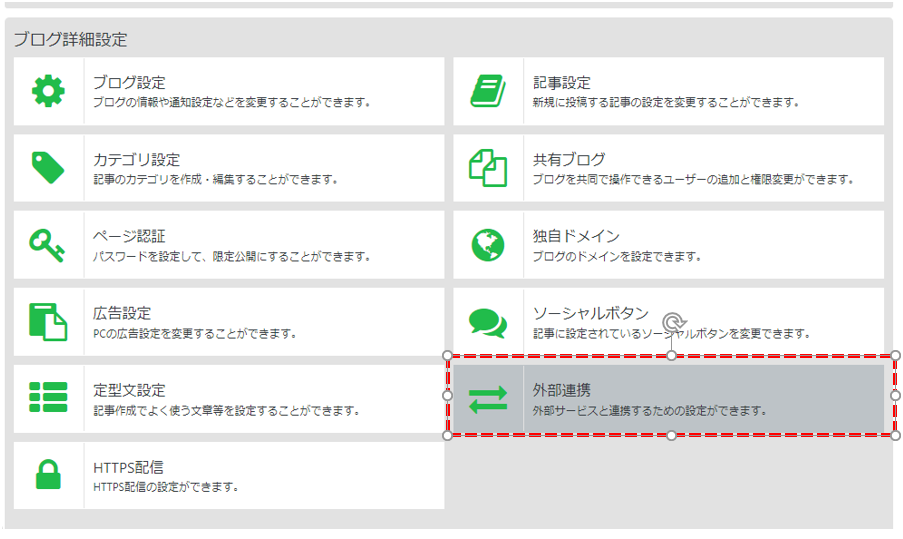Open the ブログ設定 title link

click(x=129, y=83)
